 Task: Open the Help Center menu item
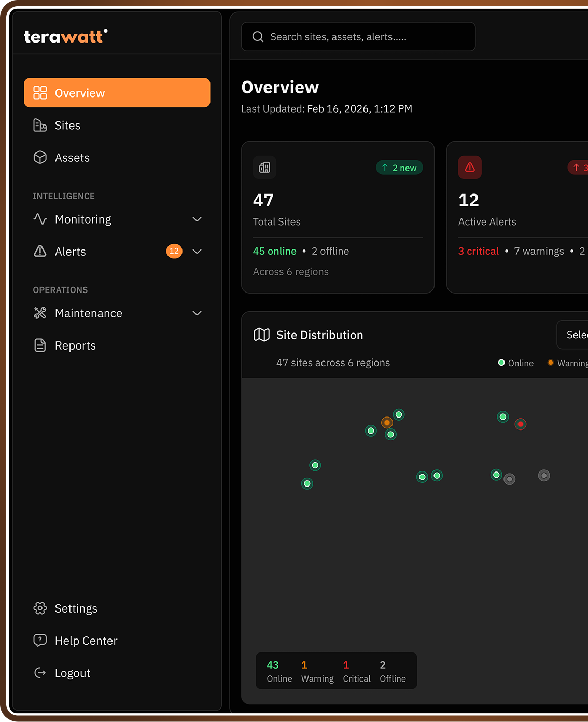(86, 640)
